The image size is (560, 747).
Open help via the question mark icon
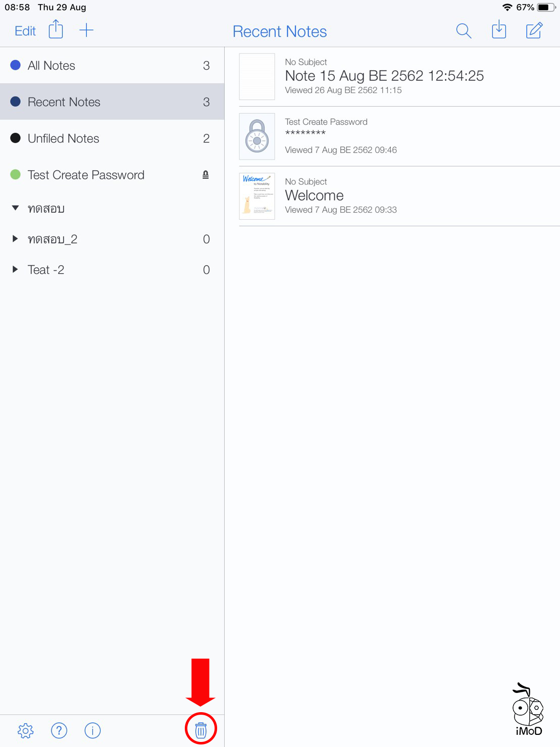(59, 730)
